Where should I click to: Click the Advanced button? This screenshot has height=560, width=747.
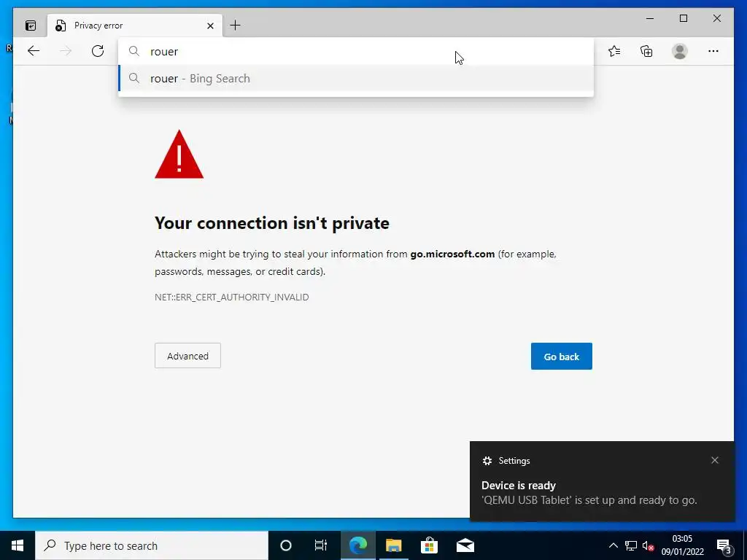click(187, 356)
